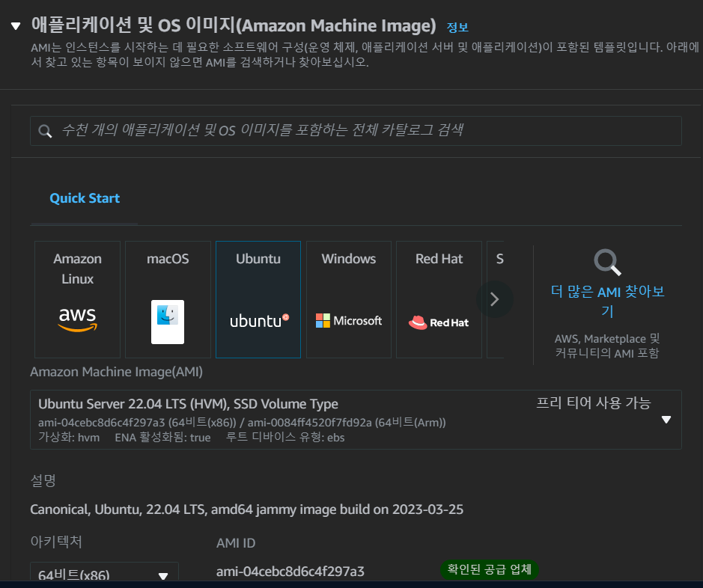Click the AMI catalog search field
Viewport: 703px width, 588px height.
(356, 131)
